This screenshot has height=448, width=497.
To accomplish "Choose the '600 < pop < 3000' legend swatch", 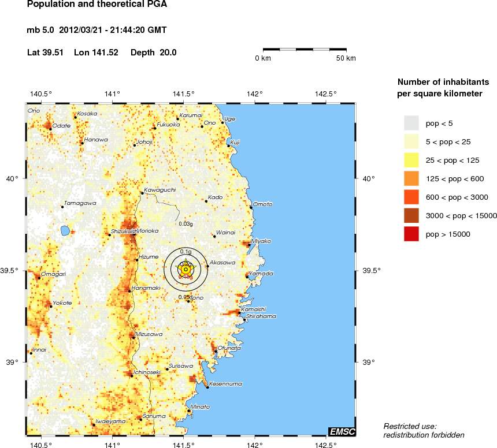I will pyautogui.click(x=411, y=197).
